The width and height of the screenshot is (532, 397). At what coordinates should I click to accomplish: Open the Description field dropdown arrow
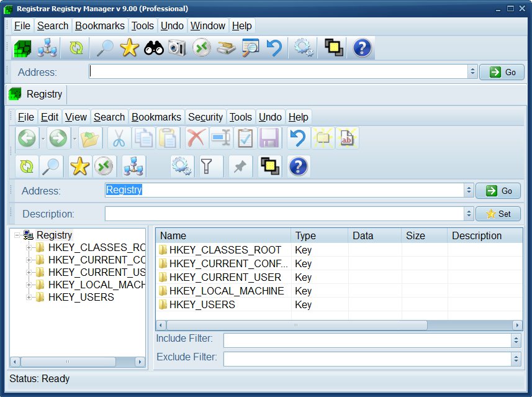[x=469, y=214]
